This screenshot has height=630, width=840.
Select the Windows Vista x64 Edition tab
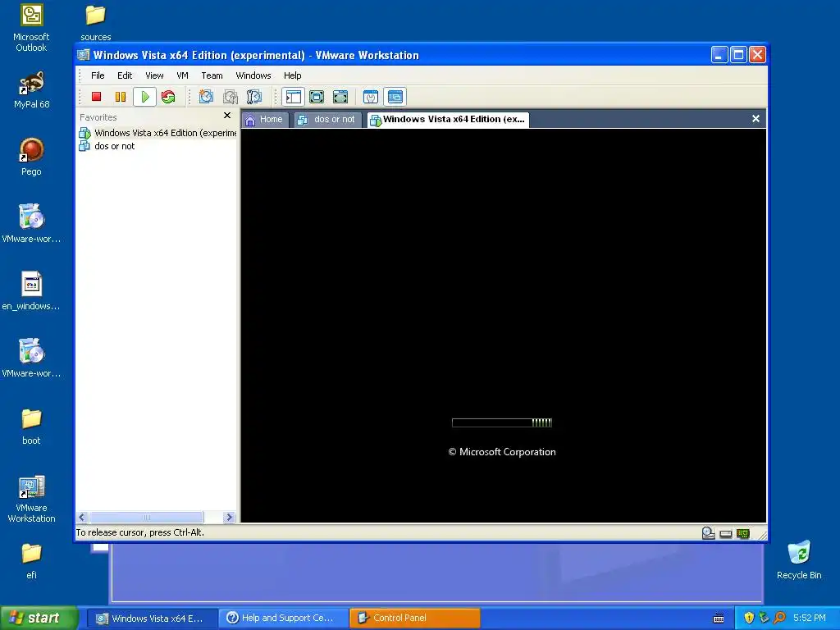click(x=449, y=120)
